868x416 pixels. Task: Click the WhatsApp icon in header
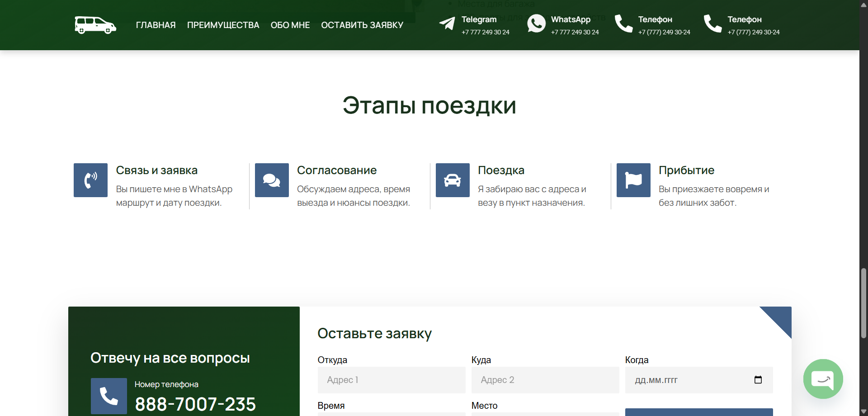pyautogui.click(x=536, y=24)
